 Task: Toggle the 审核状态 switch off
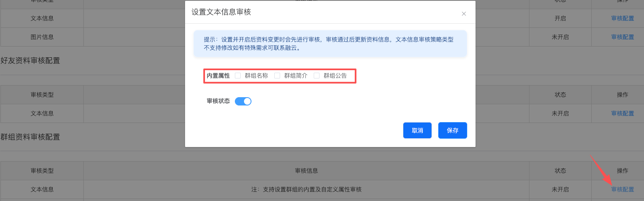[x=243, y=101]
